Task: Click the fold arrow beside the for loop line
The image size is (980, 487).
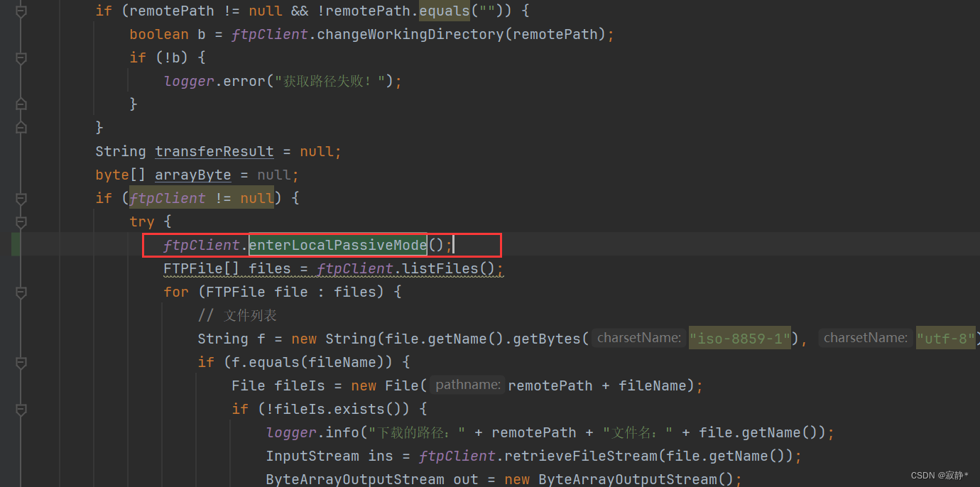Action: [21, 292]
